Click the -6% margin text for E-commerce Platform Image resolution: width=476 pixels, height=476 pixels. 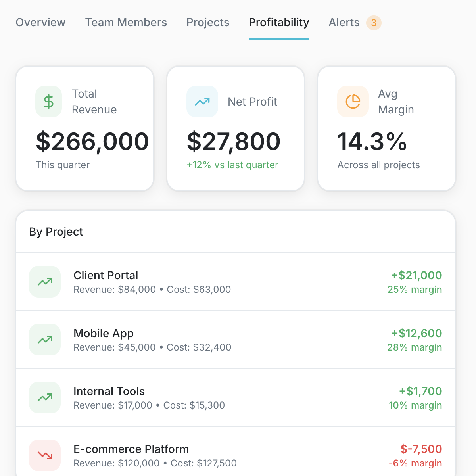[x=415, y=463]
